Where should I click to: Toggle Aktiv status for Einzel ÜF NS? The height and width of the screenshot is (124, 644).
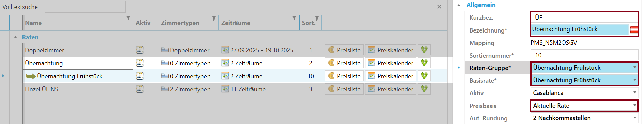click(x=140, y=89)
